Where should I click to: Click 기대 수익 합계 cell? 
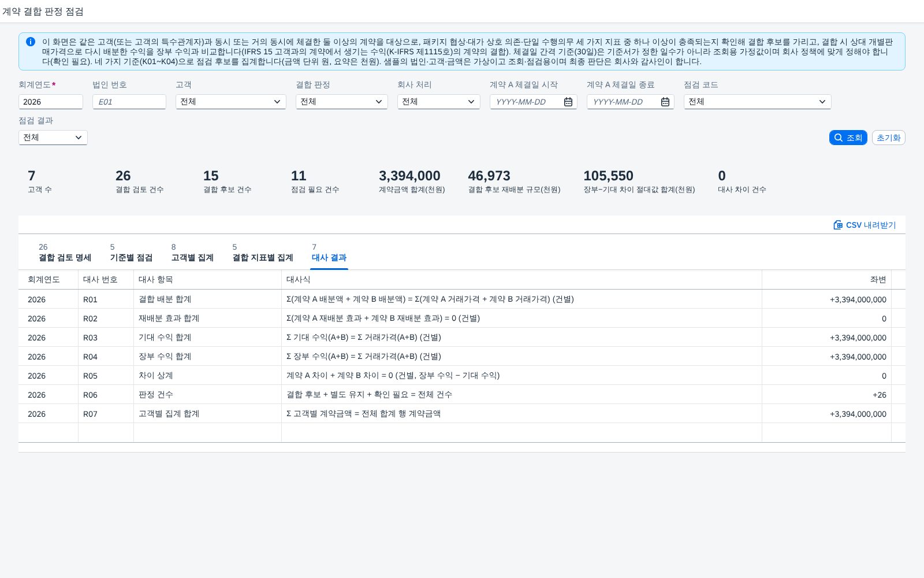207,338
